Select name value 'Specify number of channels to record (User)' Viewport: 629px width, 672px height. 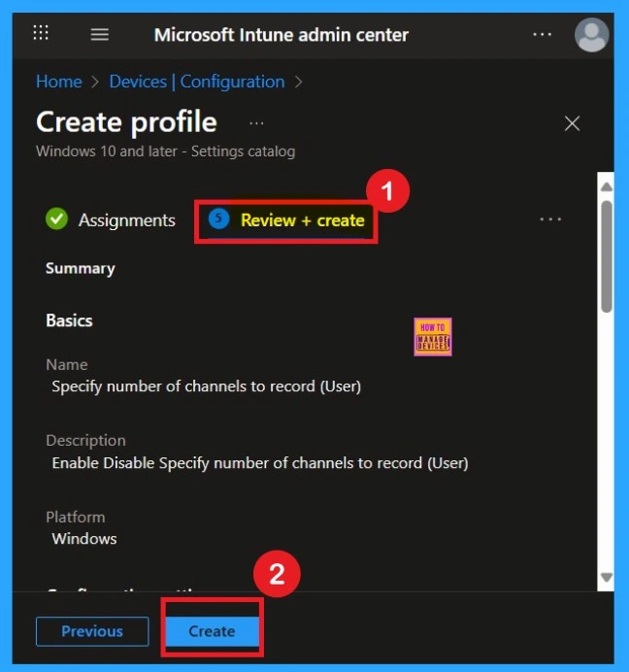(206, 386)
